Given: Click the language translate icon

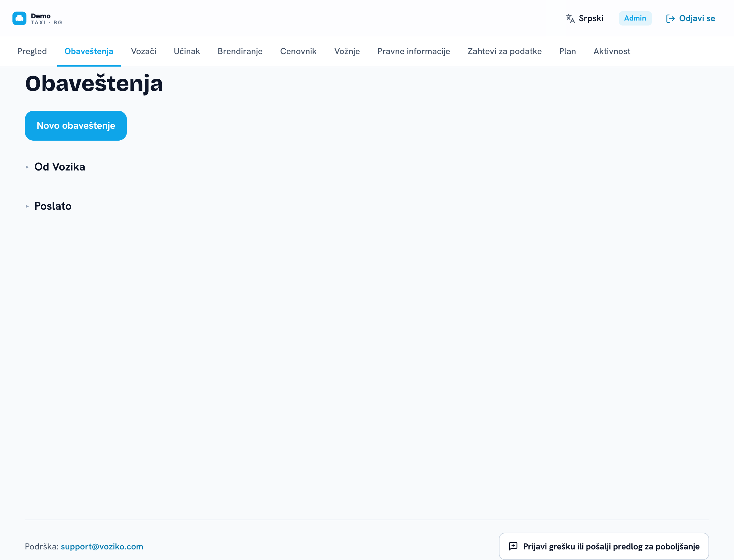Looking at the screenshot, I should (570, 19).
